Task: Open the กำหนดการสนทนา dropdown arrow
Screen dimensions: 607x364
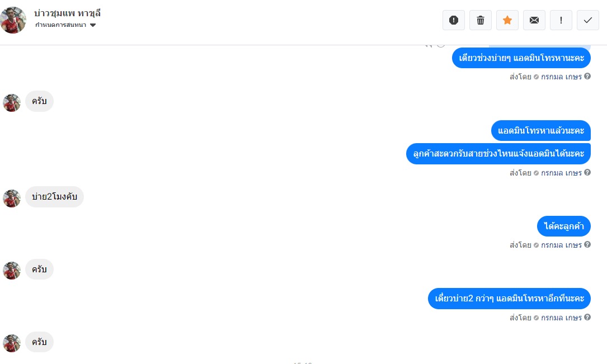Action: [x=93, y=25]
